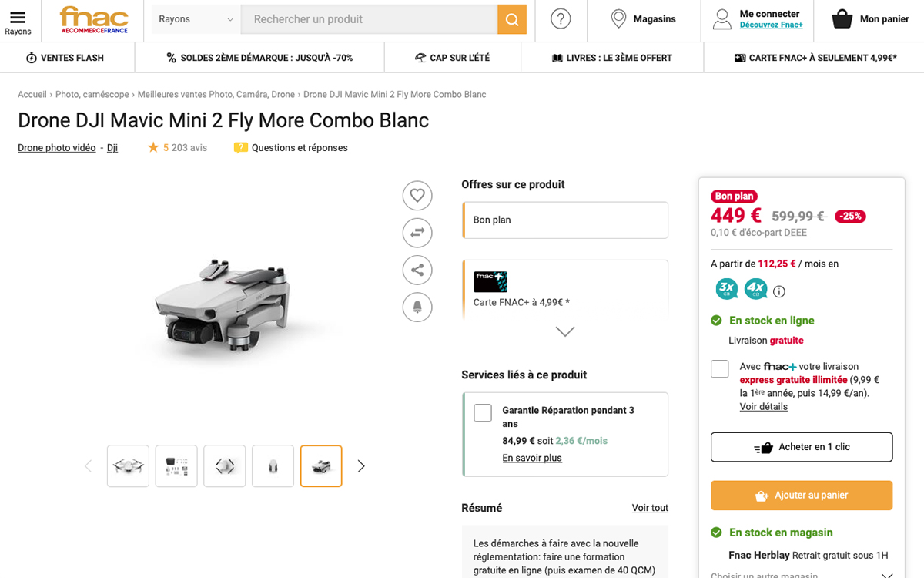Open the 5 203 avis reviews link
924x578 pixels.
(185, 148)
